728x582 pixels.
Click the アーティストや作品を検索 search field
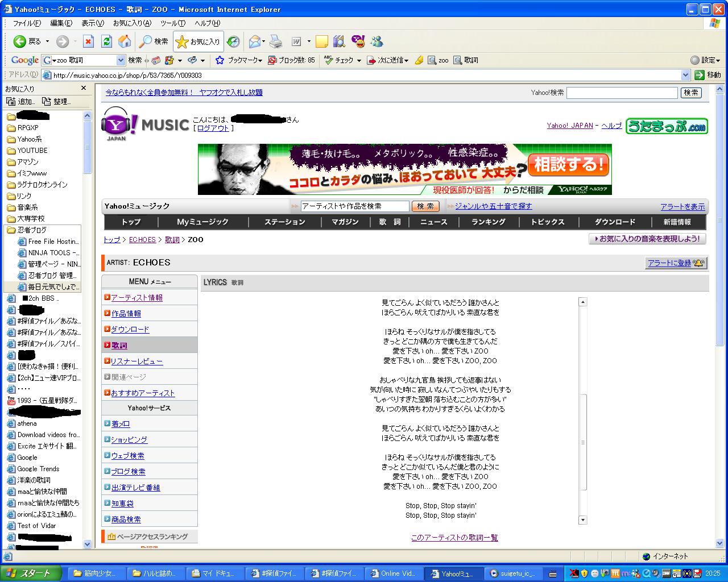tap(355, 206)
